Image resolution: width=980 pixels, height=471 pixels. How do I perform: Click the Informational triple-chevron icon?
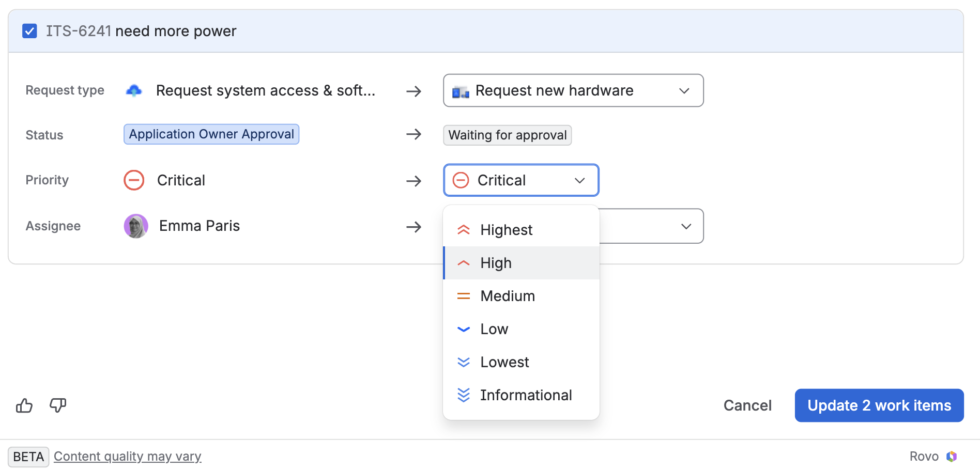(464, 395)
